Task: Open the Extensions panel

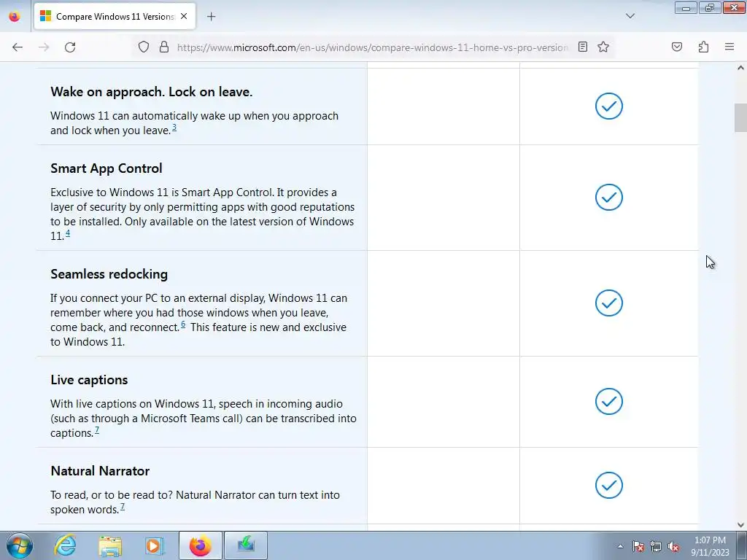Action: 703,47
